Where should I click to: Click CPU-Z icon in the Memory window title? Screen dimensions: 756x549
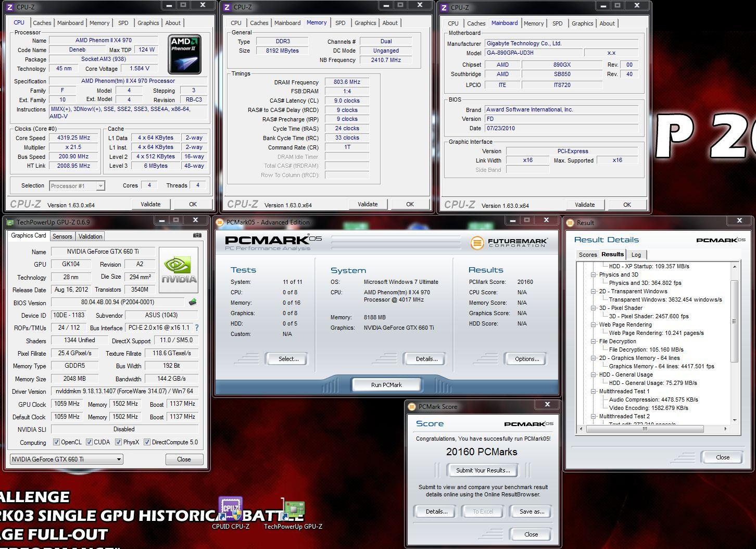click(227, 7)
